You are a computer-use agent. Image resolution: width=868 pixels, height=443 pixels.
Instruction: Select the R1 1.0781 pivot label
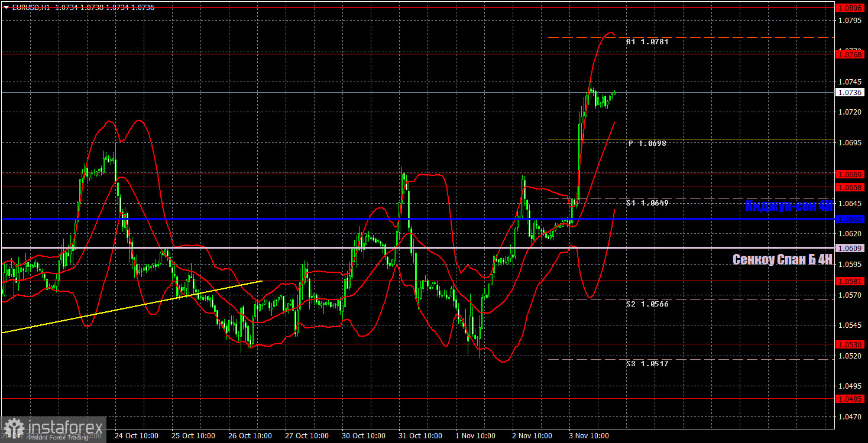point(647,42)
